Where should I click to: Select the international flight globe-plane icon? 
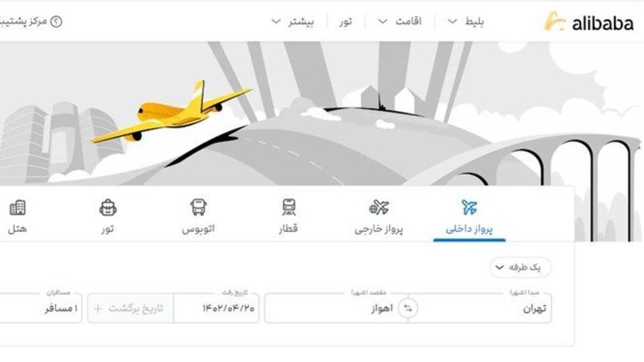(378, 207)
